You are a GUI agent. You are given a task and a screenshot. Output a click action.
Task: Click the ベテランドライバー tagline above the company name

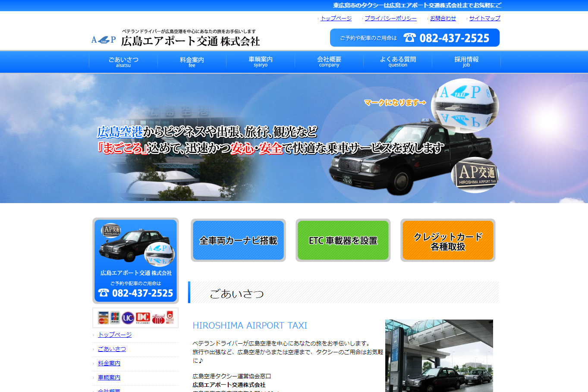coord(189,31)
